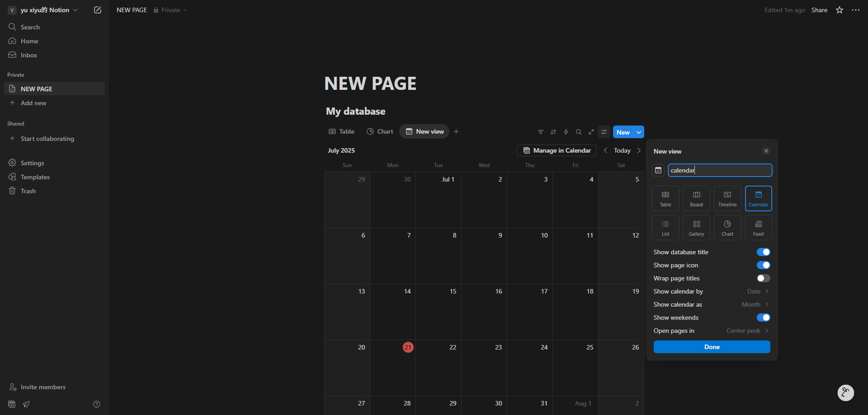
Task: Select Chart layout in New view panel
Action: click(727, 228)
